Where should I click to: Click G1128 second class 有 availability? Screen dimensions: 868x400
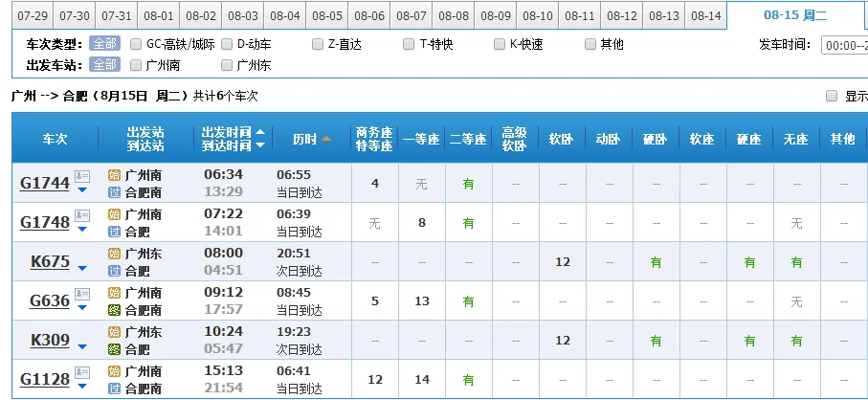tap(468, 380)
